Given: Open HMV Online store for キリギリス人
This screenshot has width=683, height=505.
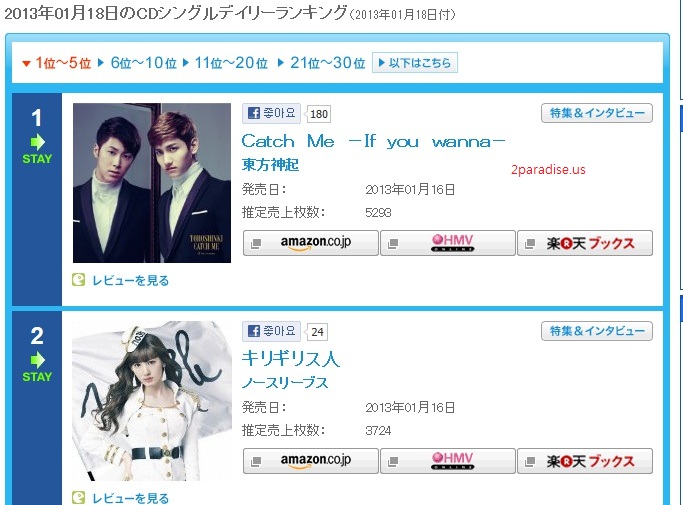Looking at the screenshot, I should [x=448, y=461].
